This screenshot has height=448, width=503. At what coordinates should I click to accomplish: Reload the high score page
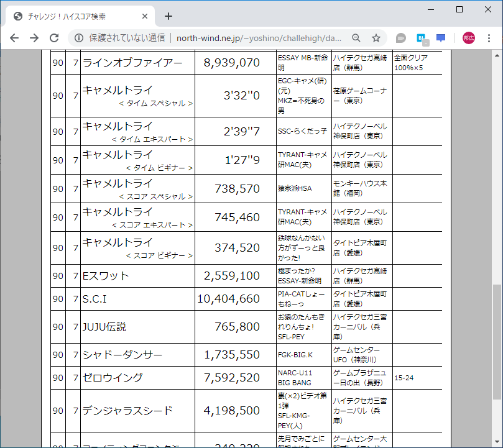tap(54, 37)
